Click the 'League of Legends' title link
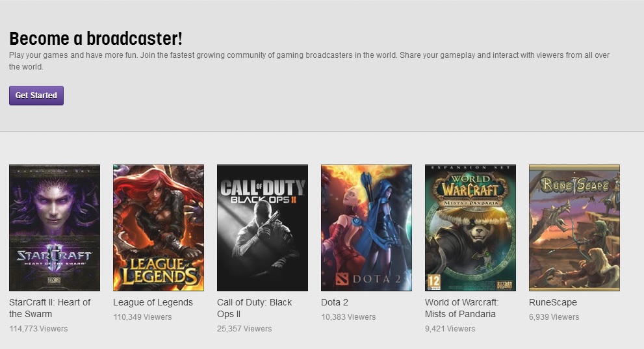The height and width of the screenshot is (349, 644). pos(153,302)
